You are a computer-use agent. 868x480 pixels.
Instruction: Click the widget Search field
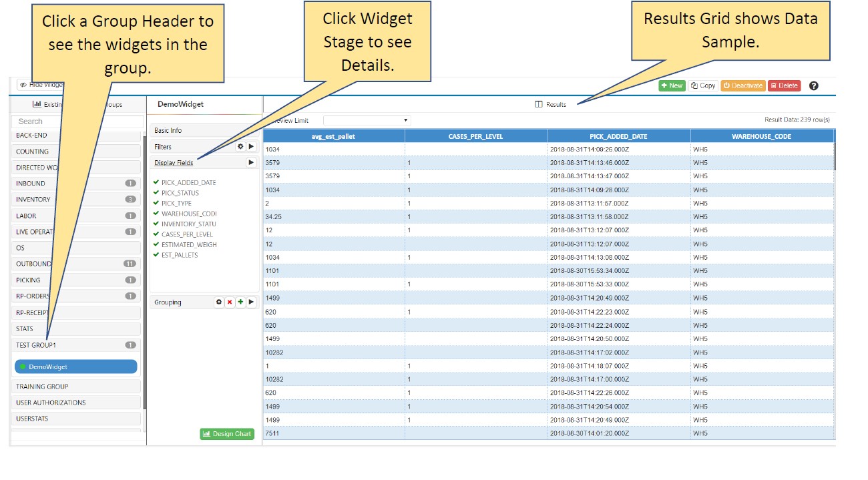pyautogui.click(x=77, y=122)
